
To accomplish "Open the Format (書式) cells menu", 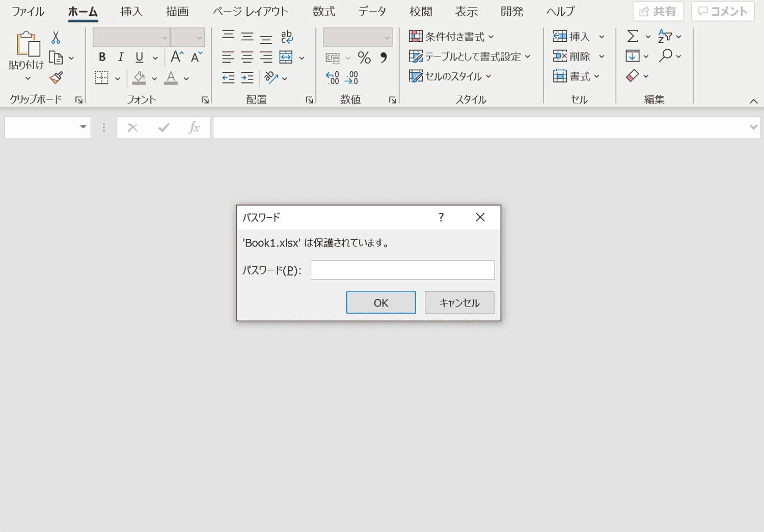I will [577, 76].
